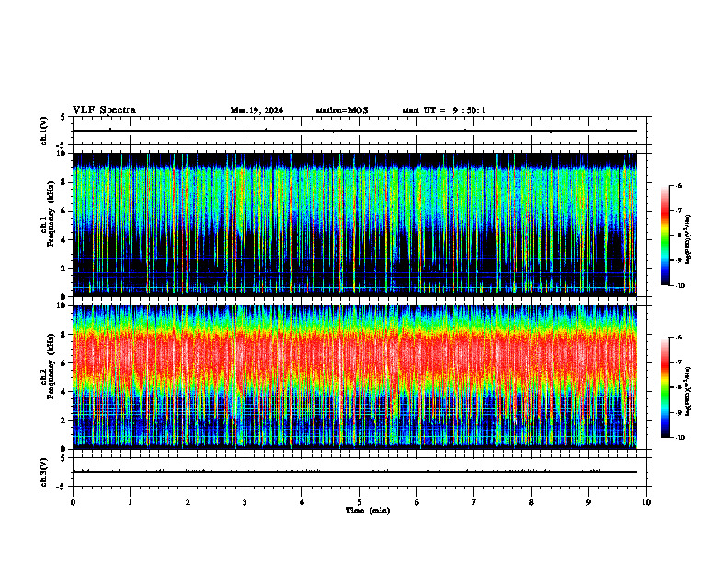The width and height of the screenshot is (728, 563).
Task: Click time axis tick label "9"
Action: click(x=588, y=502)
